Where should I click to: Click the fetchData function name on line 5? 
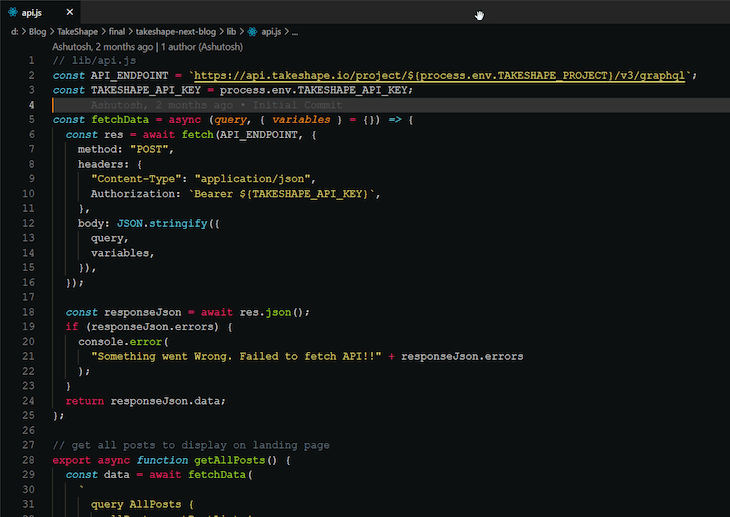pos(122,120)
